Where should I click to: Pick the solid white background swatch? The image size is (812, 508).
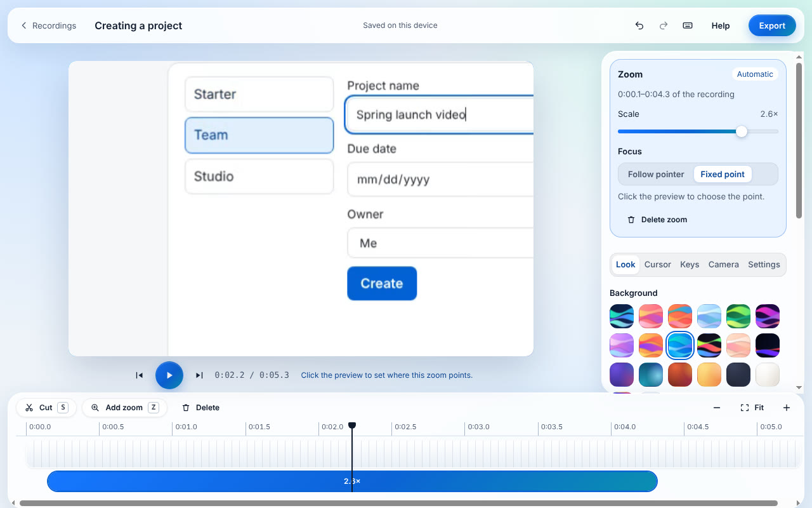tap(768, 375)
